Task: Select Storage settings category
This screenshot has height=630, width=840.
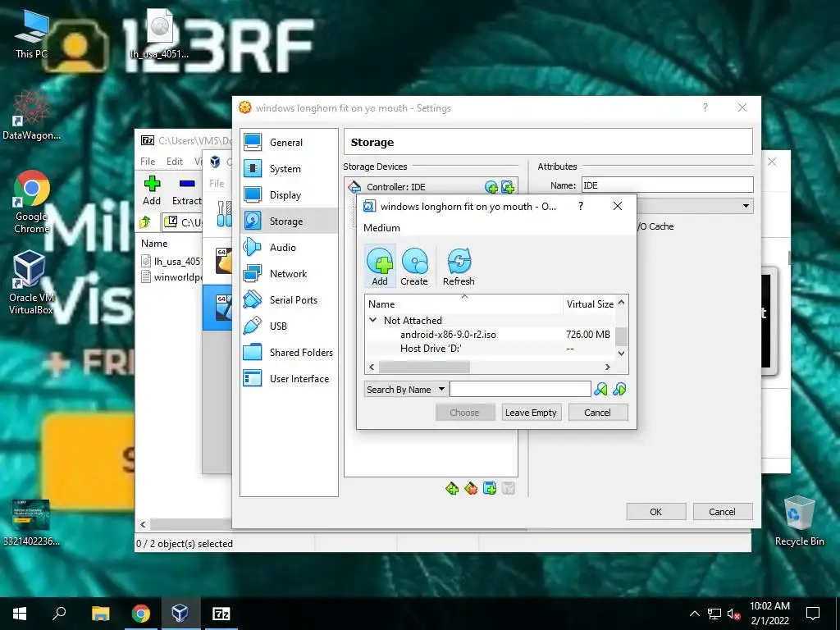Action: (x=289, y=221)
